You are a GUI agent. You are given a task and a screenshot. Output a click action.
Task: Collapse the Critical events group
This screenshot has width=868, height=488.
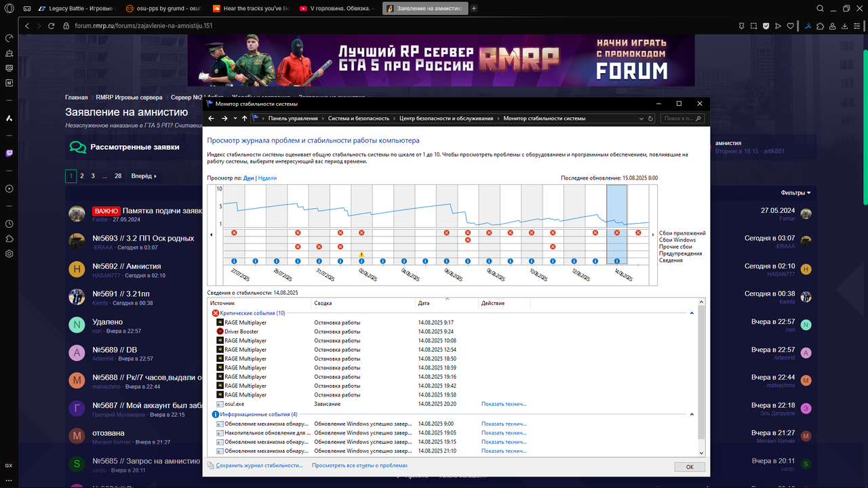click(692, 313)
